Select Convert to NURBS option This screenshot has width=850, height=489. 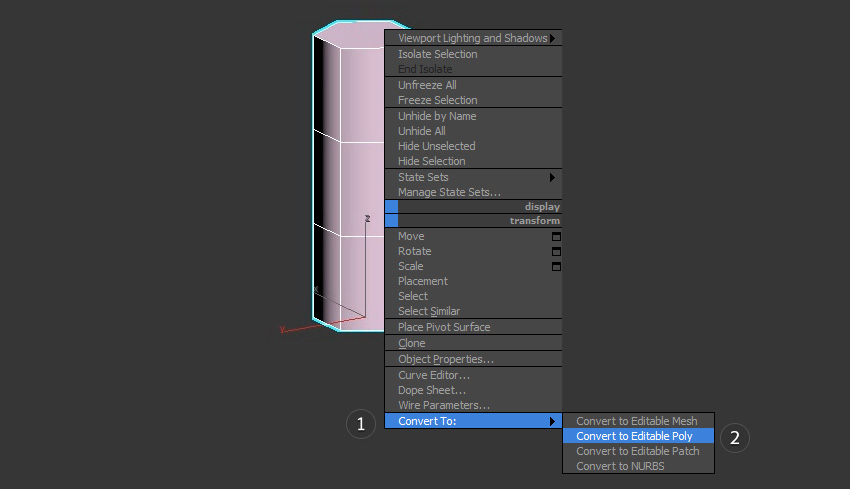[622, 466]
